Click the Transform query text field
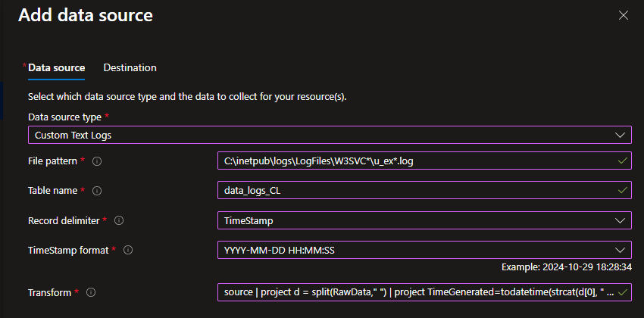644x318 pixels. coord(425,292)
